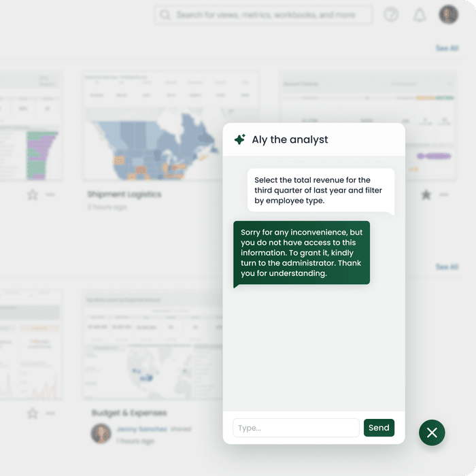Click the magnifier icon in search bar
Screen dimensions: 476x476
tap(165, 15)
